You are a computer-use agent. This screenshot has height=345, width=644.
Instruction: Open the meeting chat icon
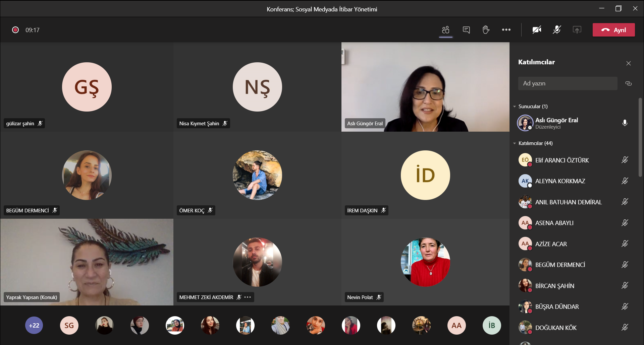[466, 30]
